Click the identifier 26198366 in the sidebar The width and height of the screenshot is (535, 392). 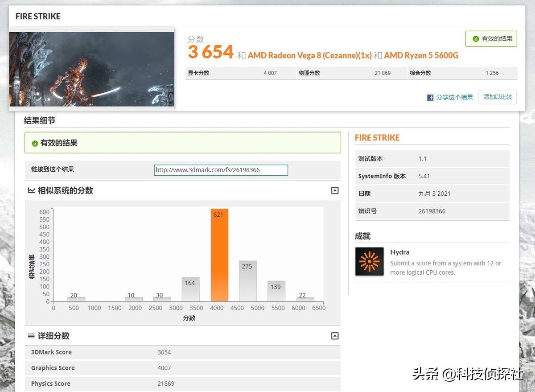[432, 211]
